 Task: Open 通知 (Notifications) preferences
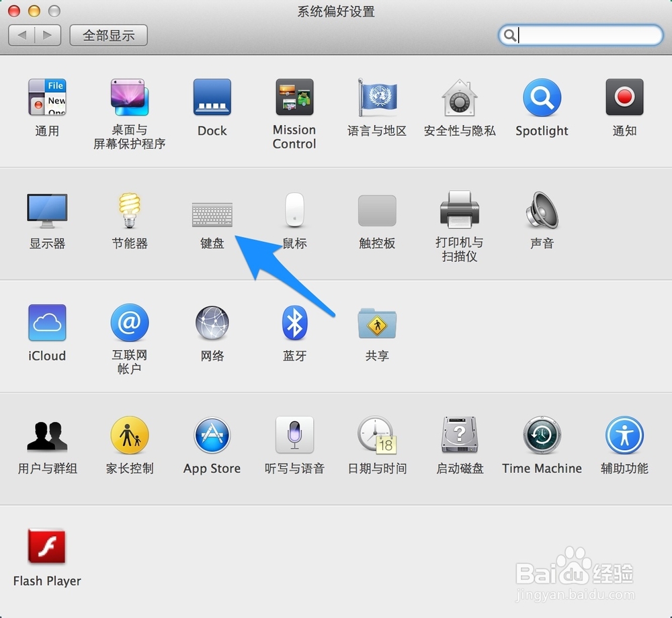(x=624, y=97)
